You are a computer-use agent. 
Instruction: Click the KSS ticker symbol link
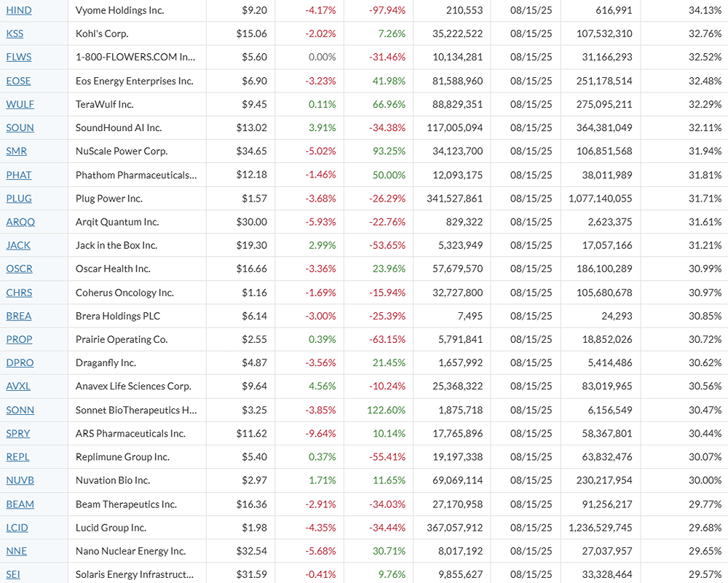[x=15, y=33]
